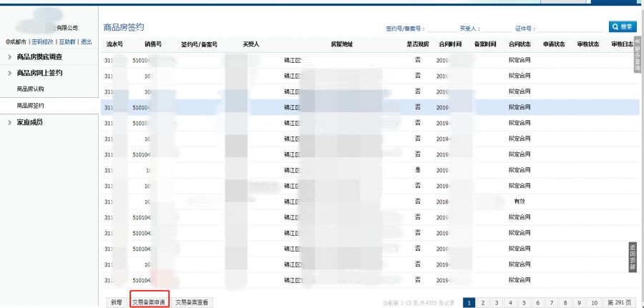Click the 返回顶部 side tab

click(x=633, y=257)
